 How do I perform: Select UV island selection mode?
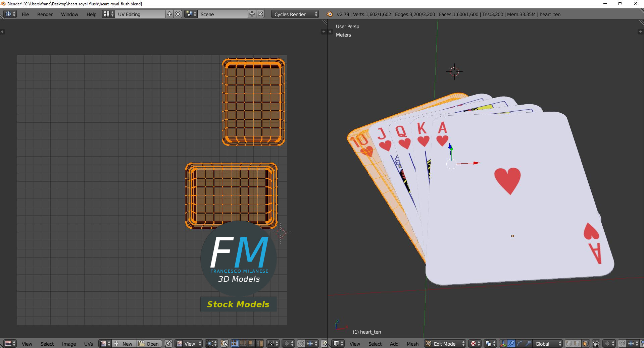[260, 344]
